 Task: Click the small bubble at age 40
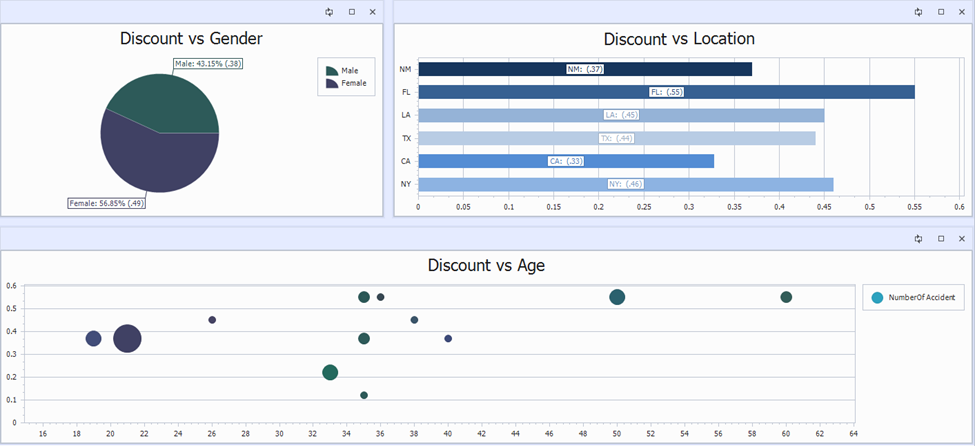[448, 338]
